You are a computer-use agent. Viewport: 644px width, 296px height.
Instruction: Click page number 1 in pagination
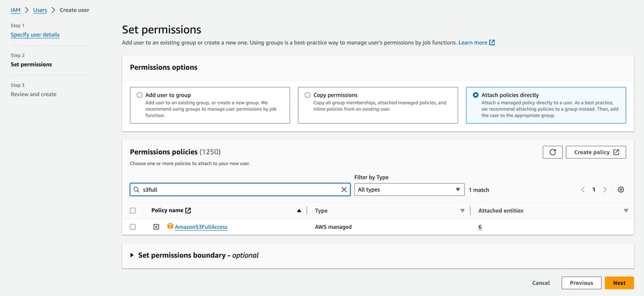[x=594, y=190]
